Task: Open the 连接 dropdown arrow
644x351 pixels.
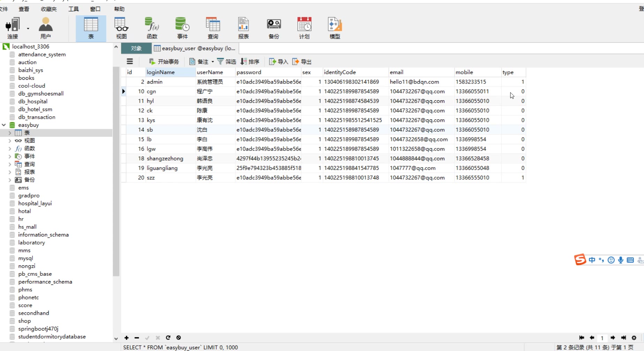Action: click(28, 29)
